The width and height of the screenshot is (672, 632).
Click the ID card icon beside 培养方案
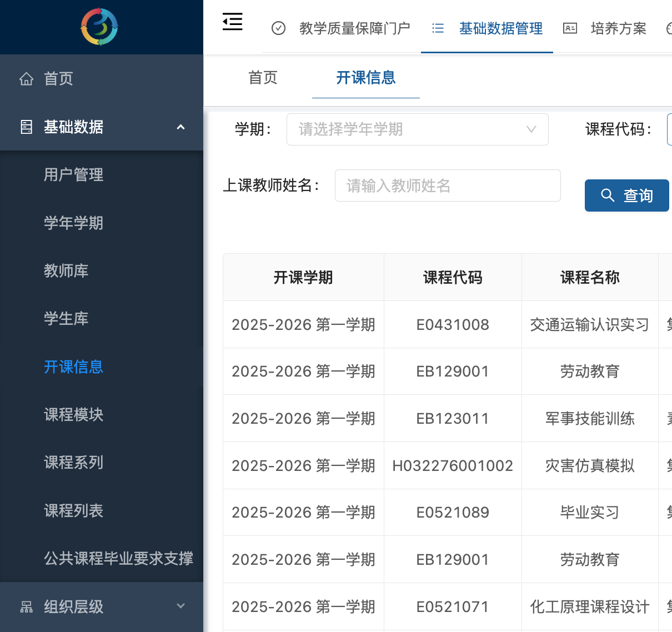pos(570,28)
